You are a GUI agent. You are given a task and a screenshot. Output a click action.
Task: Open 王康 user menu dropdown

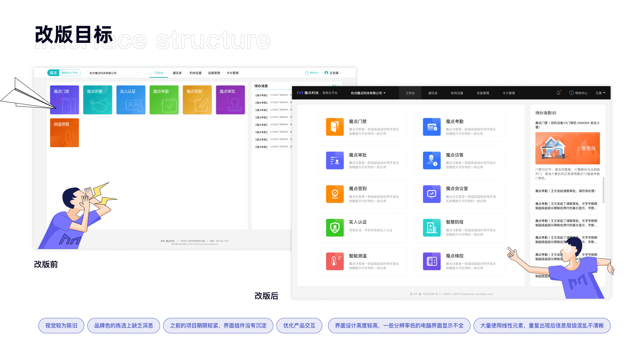[x=600, y=93]
